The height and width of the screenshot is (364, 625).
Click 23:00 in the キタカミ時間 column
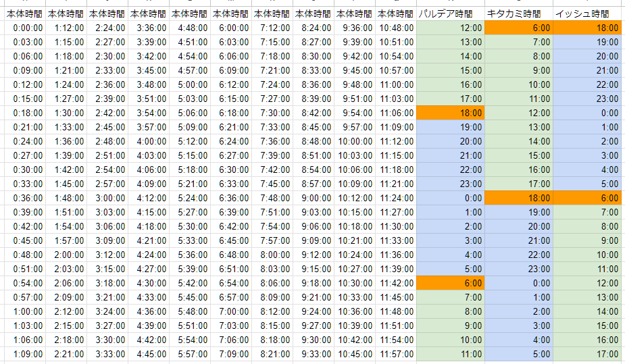point(518,269)
